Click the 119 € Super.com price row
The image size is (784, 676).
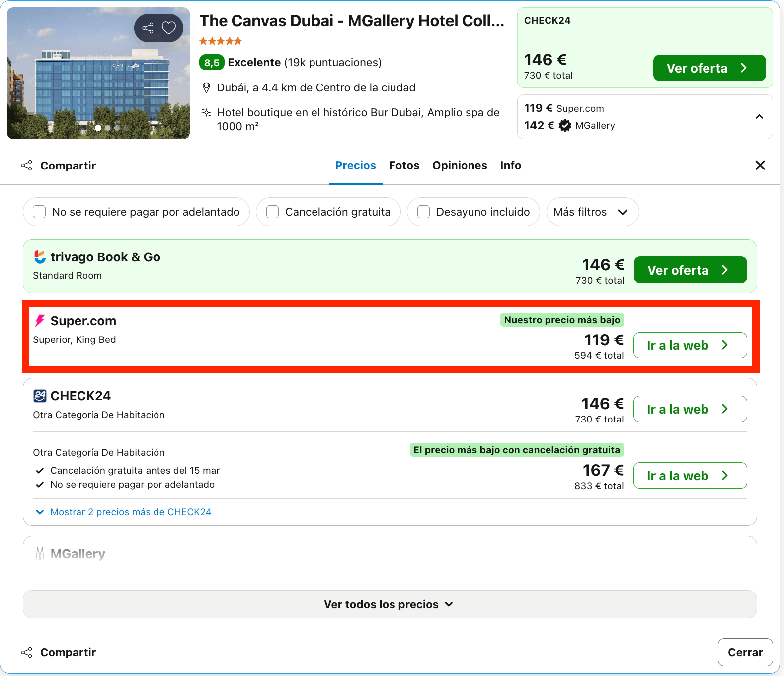click(564, 108)
